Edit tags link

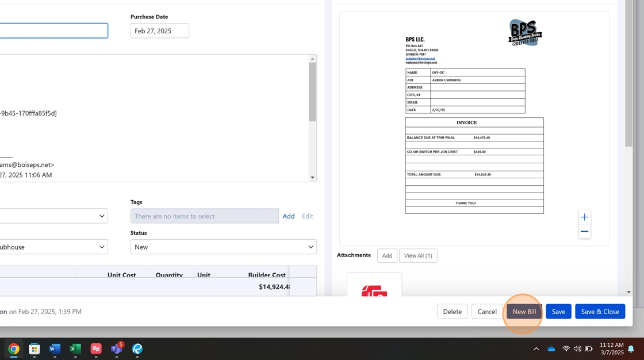(x=307, y=216)
